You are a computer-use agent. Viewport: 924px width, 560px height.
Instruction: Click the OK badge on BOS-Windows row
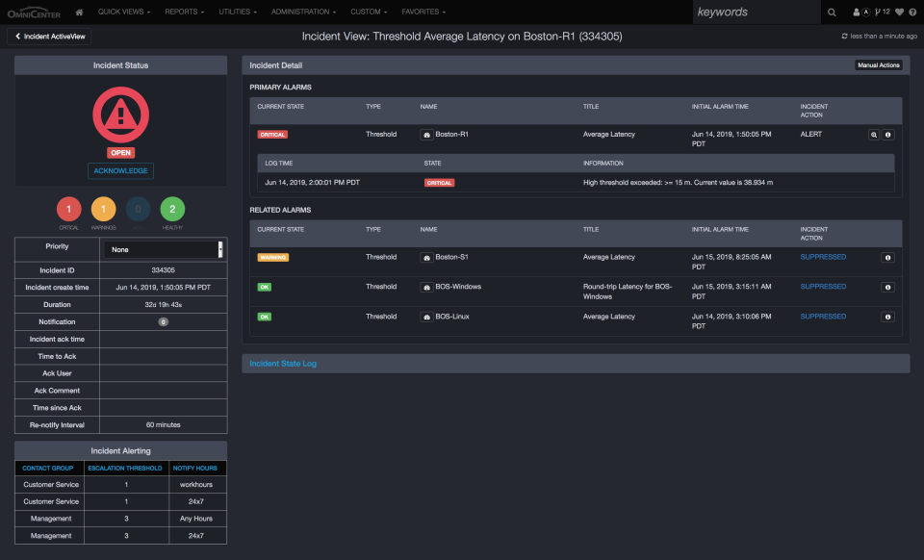tap(264, 288)
